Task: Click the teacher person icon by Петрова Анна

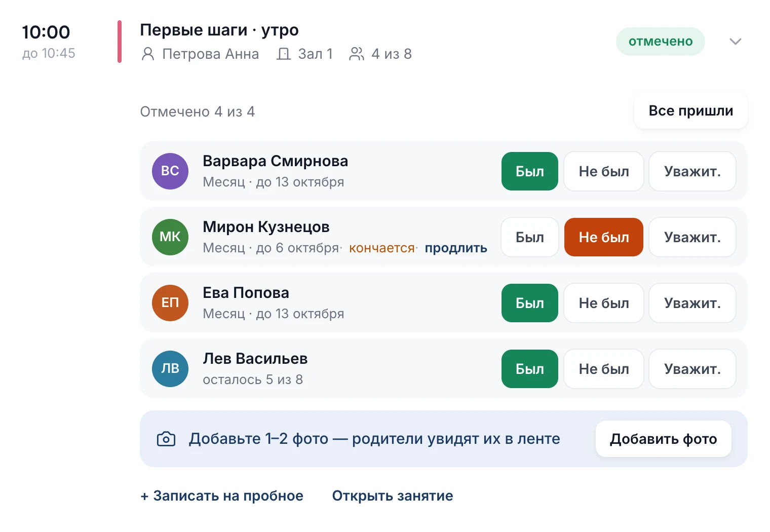Action: click(148, 54)
